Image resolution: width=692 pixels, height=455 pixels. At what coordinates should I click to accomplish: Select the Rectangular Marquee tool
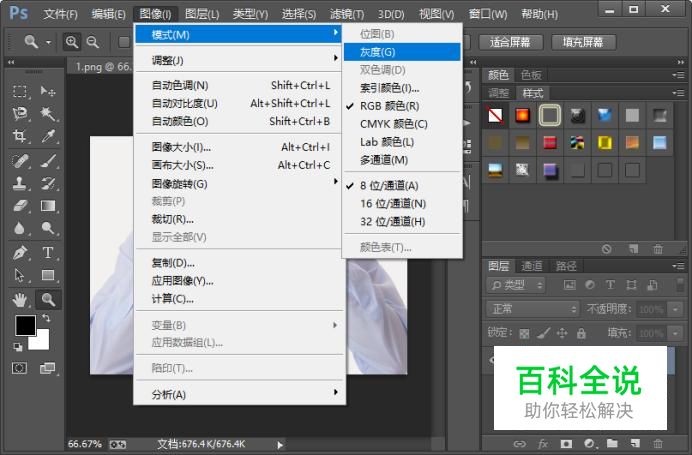pyautogui.click(x=19, y=91)
